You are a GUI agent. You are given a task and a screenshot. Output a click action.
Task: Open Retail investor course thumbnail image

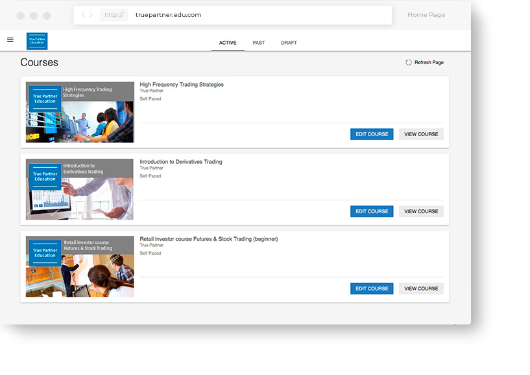[80, 266]
